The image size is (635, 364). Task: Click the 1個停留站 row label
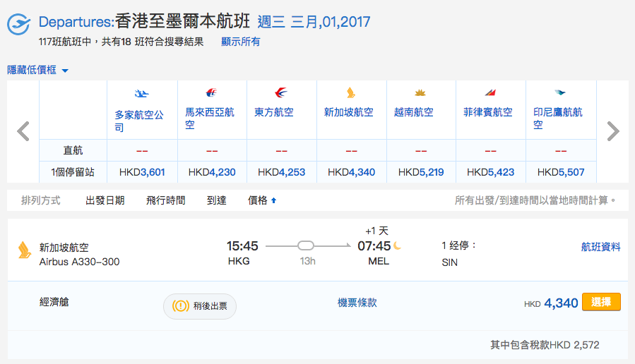tap(73, 172)
